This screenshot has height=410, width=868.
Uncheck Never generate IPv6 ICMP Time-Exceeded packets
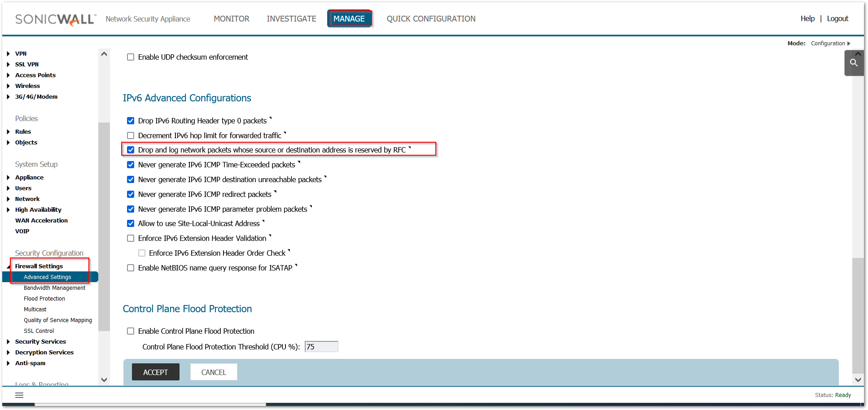[131, 165]
